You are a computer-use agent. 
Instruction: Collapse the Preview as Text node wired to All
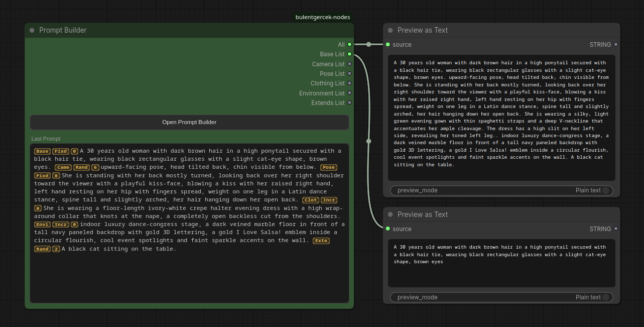(x=391, y=30)
